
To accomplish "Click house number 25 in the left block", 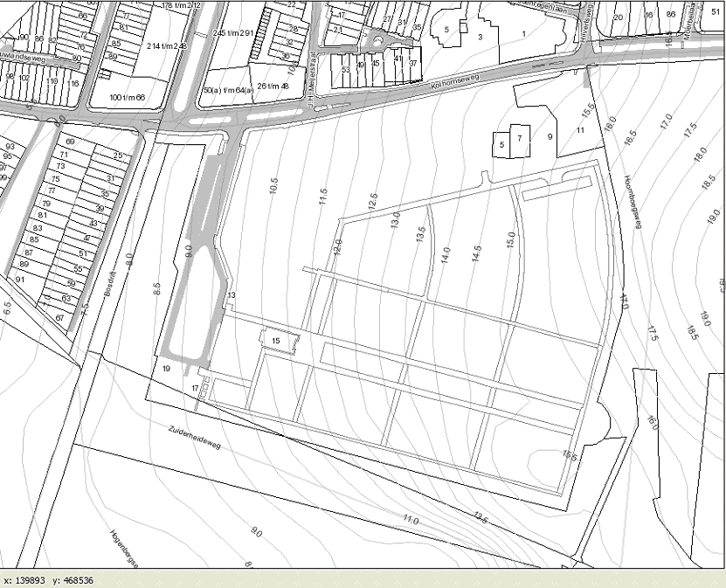I will tap(118, 156).
